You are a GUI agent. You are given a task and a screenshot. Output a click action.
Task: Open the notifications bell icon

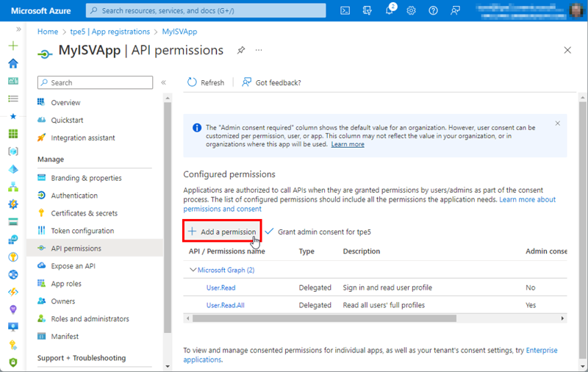tap(389, 10)
